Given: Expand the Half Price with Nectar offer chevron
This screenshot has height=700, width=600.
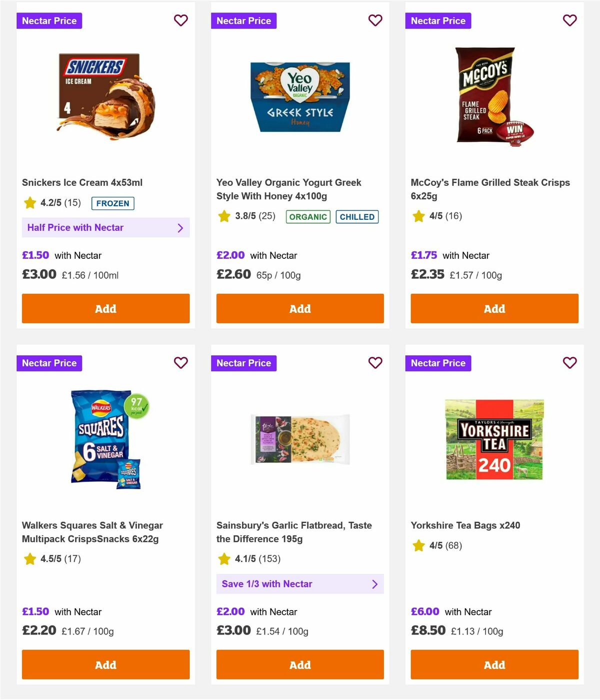Looking at the screenshot, I should tap(180, 227).
